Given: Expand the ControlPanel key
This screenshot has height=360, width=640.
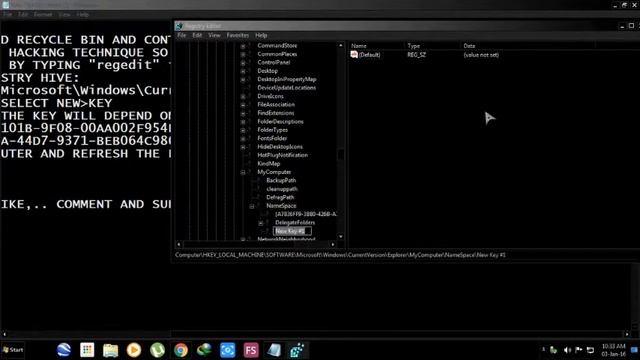Looking at the screenshot, I should (243, 63).
